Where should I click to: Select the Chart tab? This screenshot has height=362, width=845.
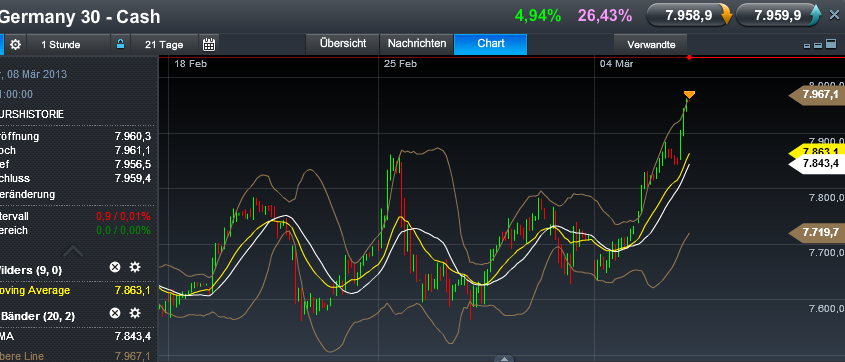tap(490, 44)
